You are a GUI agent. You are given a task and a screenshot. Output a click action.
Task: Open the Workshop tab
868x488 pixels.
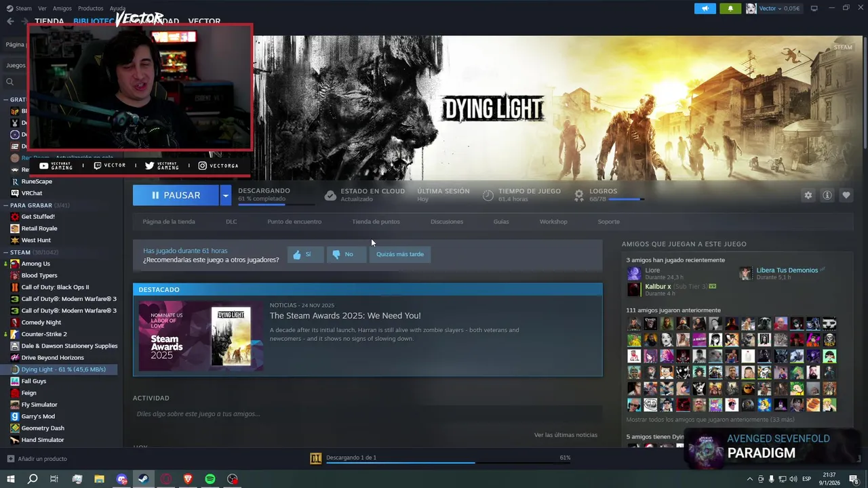553,222
